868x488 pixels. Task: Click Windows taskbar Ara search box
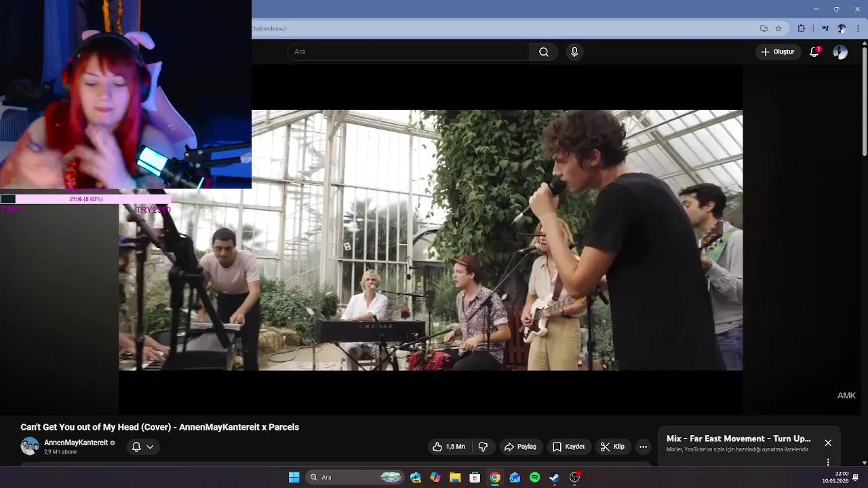tap(355, 477)
